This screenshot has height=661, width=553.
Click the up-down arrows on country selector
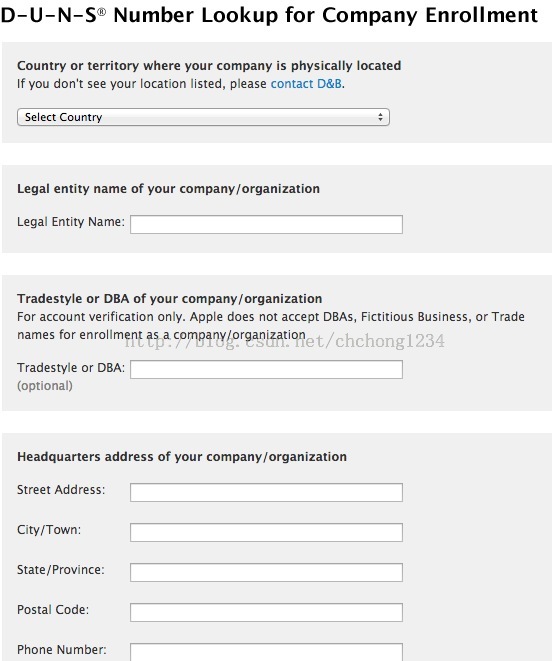tap(380, 117)
